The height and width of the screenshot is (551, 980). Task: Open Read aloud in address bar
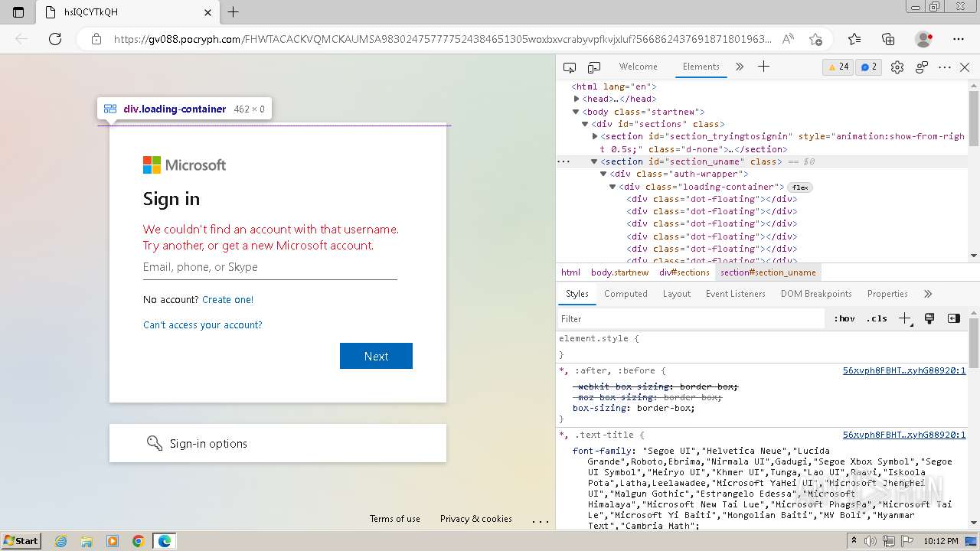(x=788, y=39)
